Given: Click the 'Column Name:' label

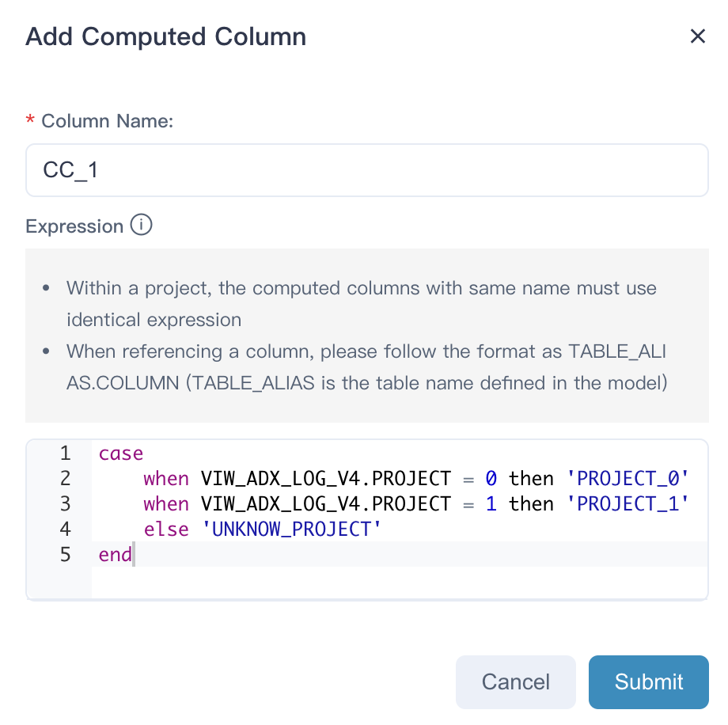Looking at the screenshot, I should point(107,121).
